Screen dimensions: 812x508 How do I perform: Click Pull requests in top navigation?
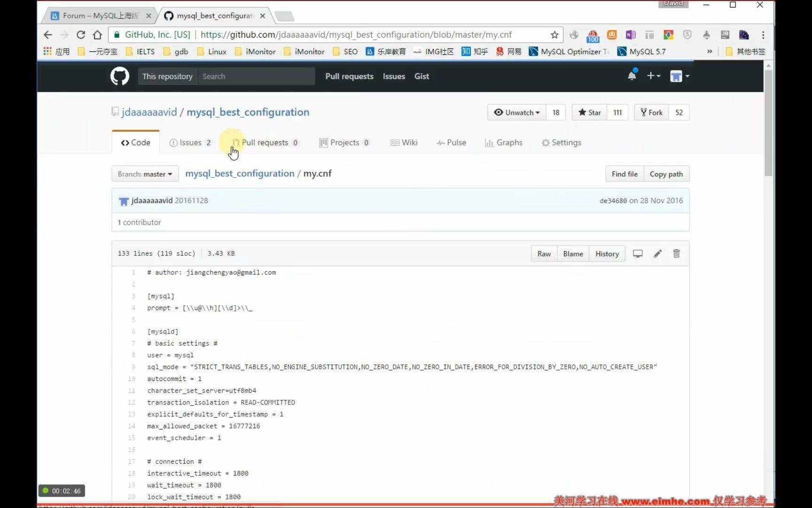[349, 76]
